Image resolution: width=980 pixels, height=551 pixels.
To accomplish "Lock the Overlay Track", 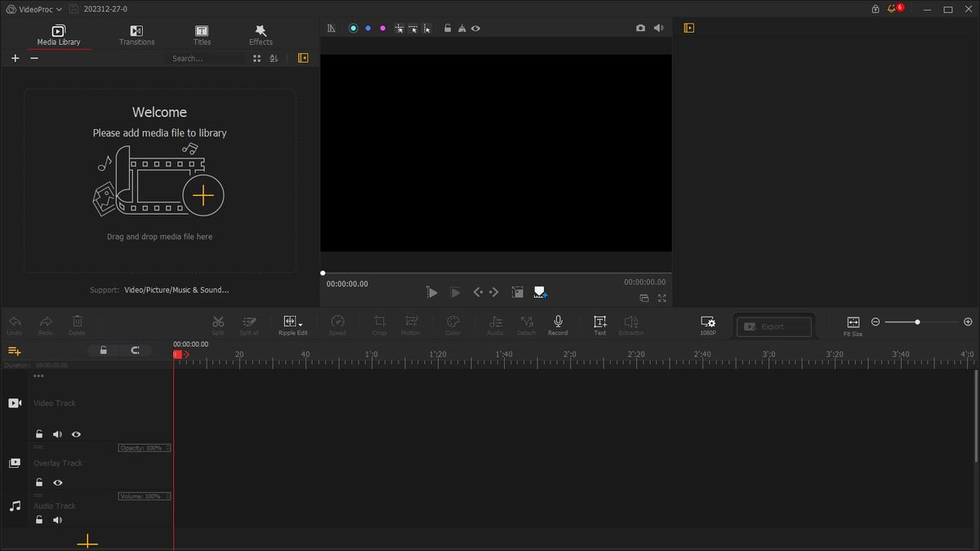I will 38,482.
